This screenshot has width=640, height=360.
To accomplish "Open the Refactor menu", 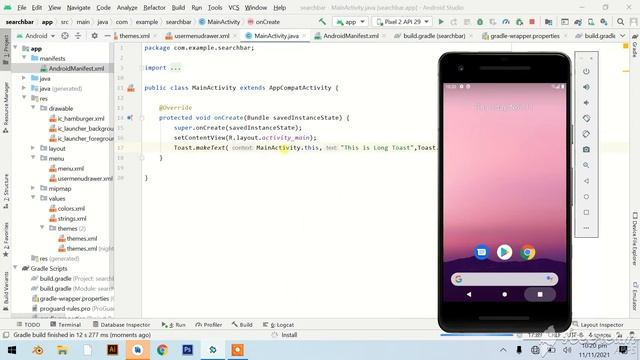I will click(x=154, y=8).
